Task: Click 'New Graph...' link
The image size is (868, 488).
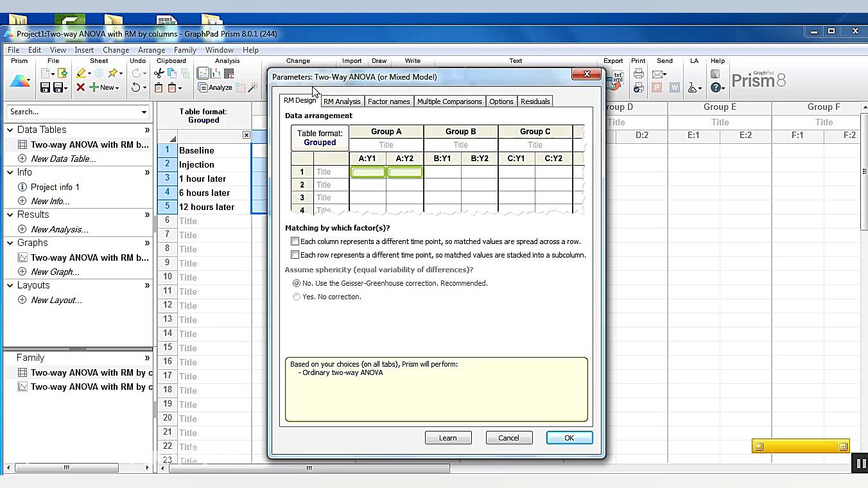Action: 55,272
